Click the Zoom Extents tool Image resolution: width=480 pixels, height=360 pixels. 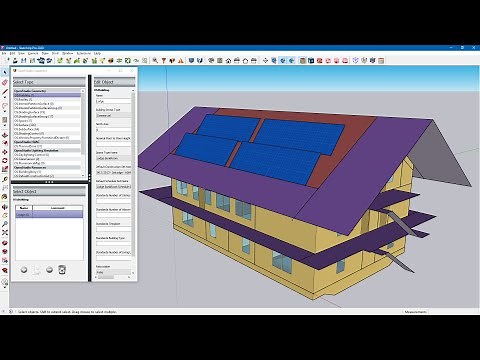pos(5,233)
